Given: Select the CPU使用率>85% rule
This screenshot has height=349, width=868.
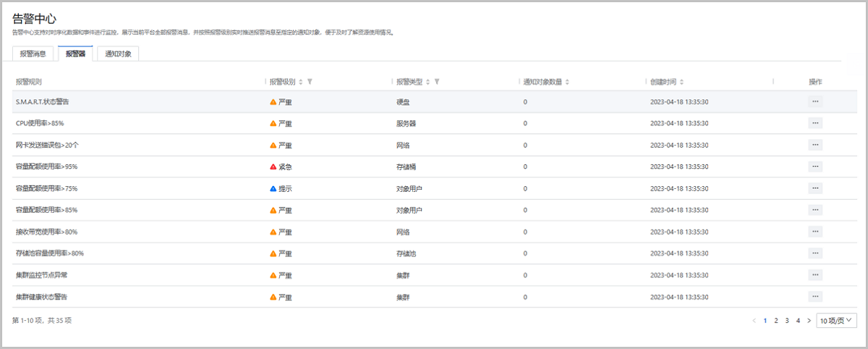Looking at the screenshot, I should pyautogui.click(x=40, y=123).
